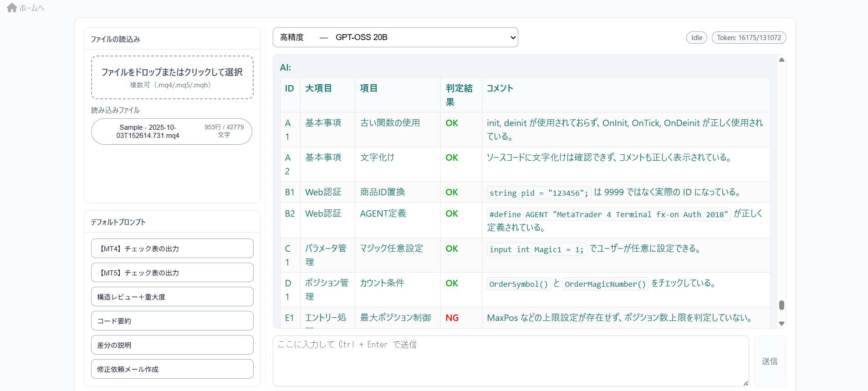Select the コード要約 prompt button

[172, 321]
